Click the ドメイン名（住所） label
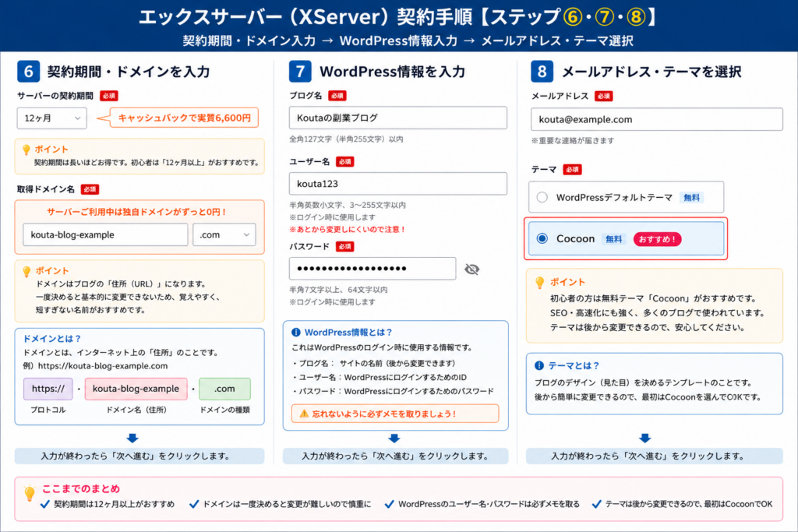 point(136,410)
